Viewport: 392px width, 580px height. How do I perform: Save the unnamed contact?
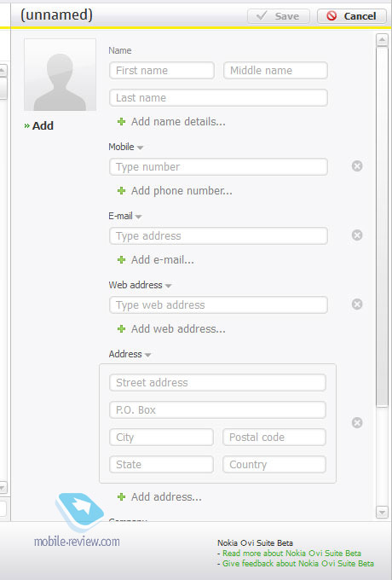(x=278, y=16)
